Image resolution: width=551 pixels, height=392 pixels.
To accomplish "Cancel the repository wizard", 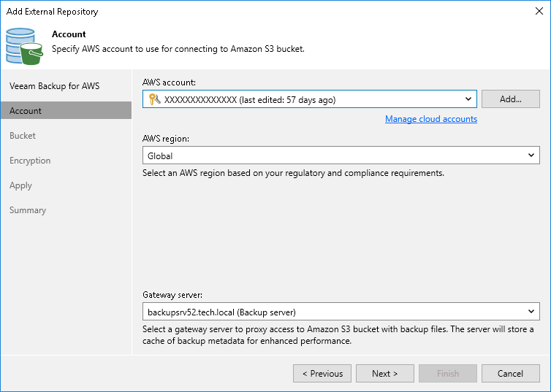I will click(510, 374).
